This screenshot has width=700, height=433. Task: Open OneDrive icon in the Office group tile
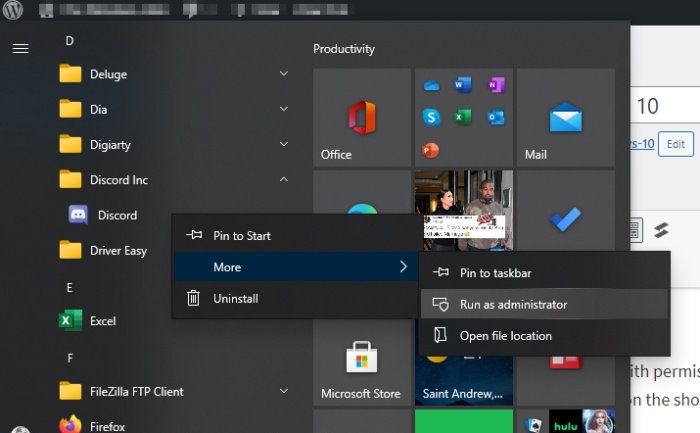[431, 85]
